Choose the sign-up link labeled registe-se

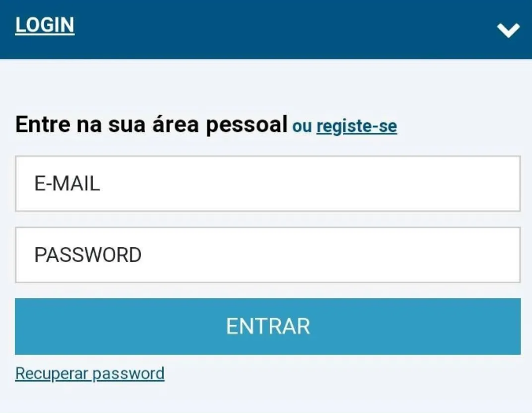357,126
